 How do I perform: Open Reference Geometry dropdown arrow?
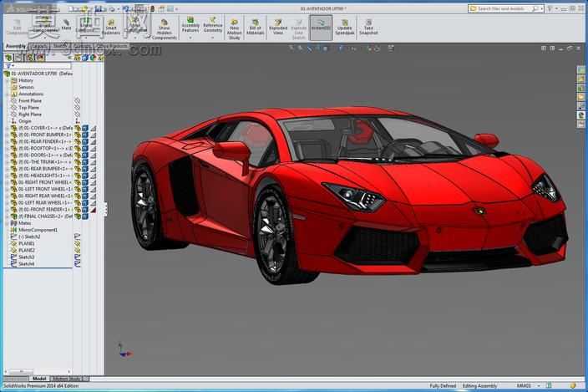coord(213,38)
